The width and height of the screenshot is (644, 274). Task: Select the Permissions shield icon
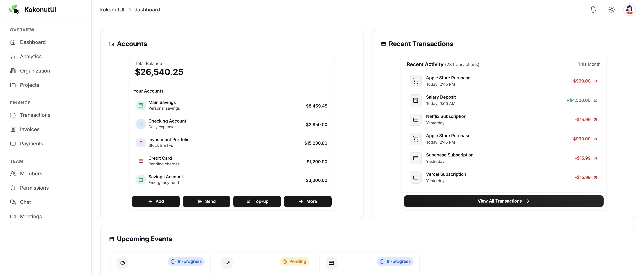[13, 188]
